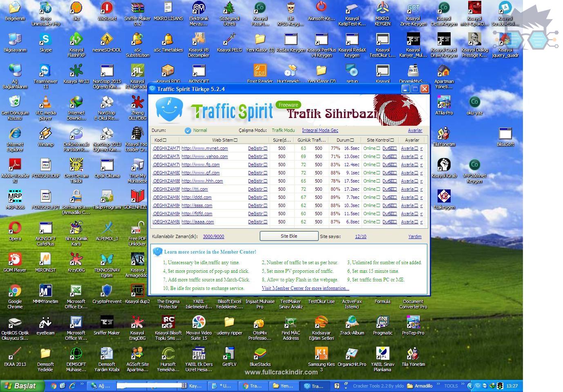Click the Web Sitem column header

224,140
